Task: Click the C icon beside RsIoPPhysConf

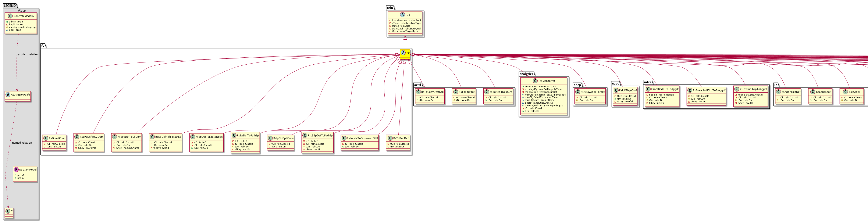Action: pos(616,90)
